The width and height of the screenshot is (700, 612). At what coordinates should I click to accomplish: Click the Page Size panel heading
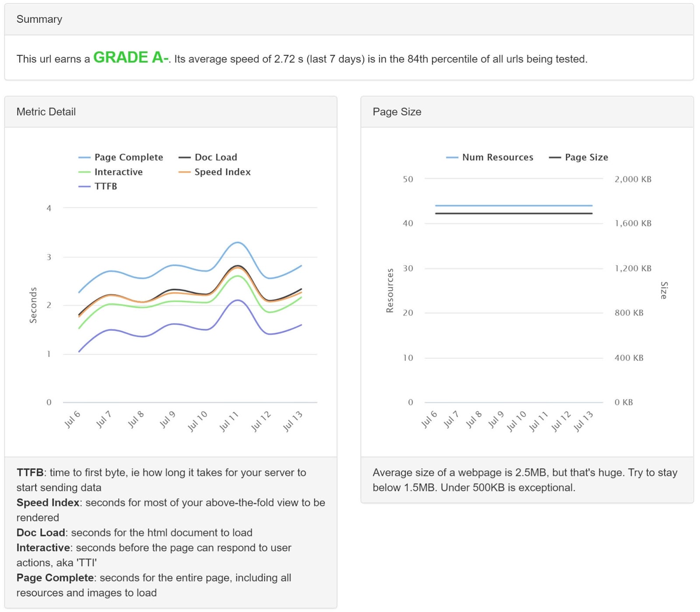[397, 112]
